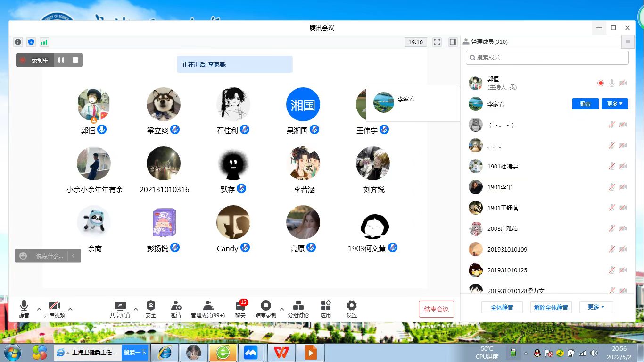Toggle microphone mute (静音) in bottom toolbar
The image size is (644, 362).
(24, 309)
